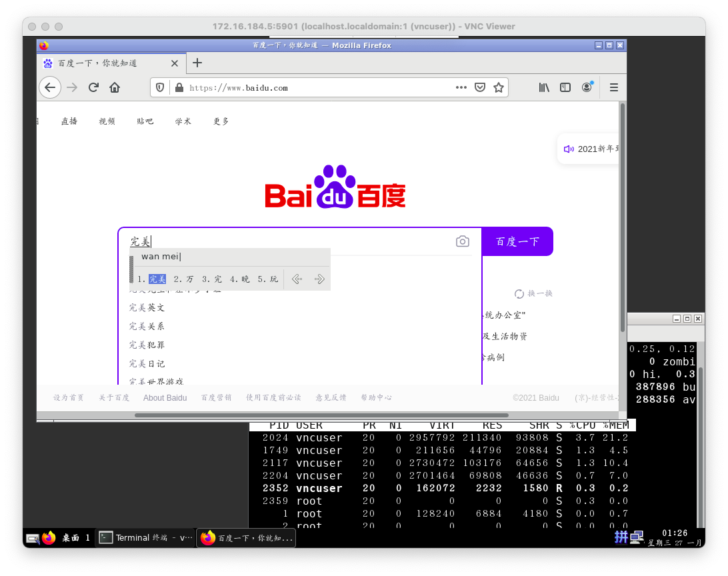
Task: Choose IME candidate 1 完美
Action: point(152,279)
